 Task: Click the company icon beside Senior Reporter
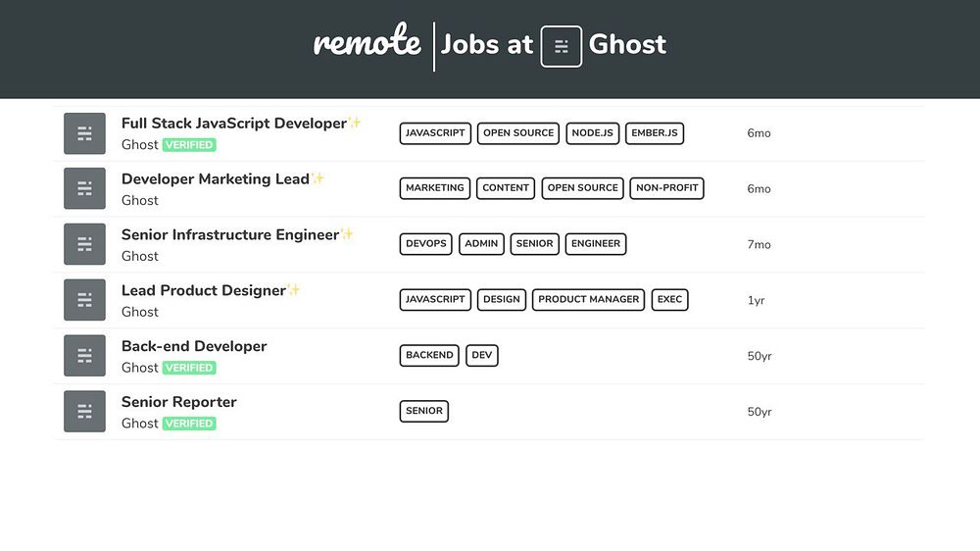pyautogui.click(x=84, y=412)
